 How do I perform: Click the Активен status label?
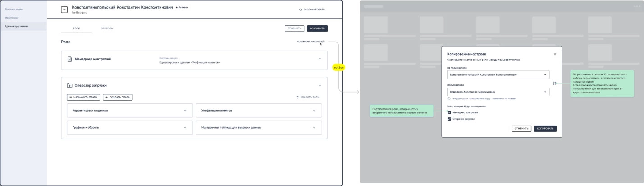click(182, 7)
